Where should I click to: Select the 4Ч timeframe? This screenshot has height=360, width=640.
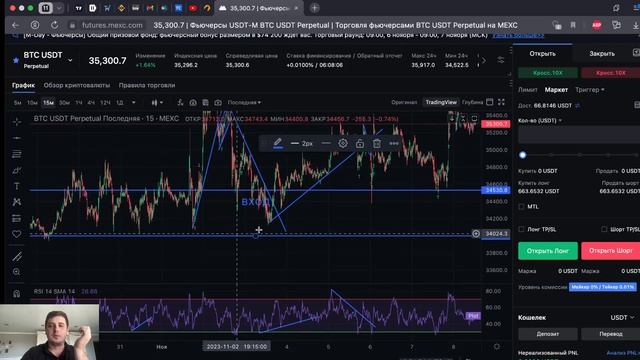pos(91,103)
